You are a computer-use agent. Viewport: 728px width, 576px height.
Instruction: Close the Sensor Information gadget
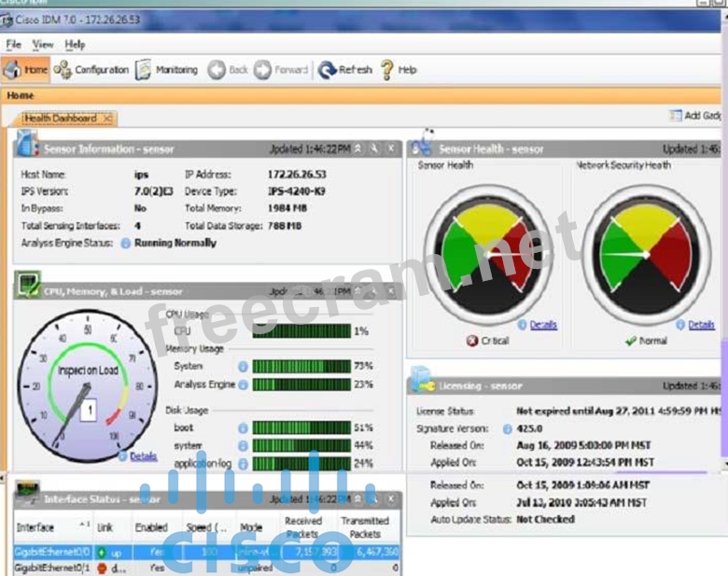(391, 148)
